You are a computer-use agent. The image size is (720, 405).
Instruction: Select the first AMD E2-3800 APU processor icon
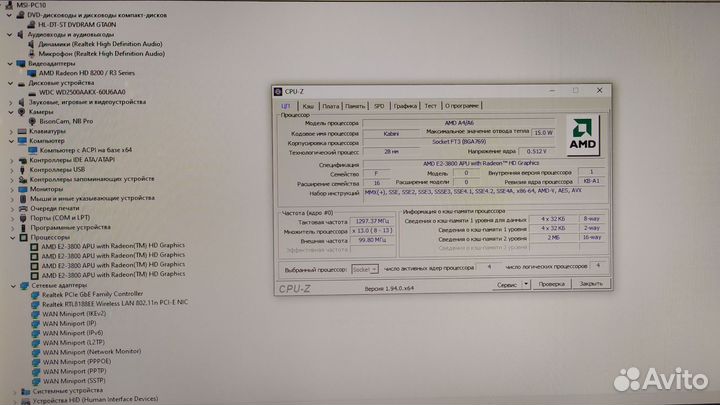click(34, 247)
